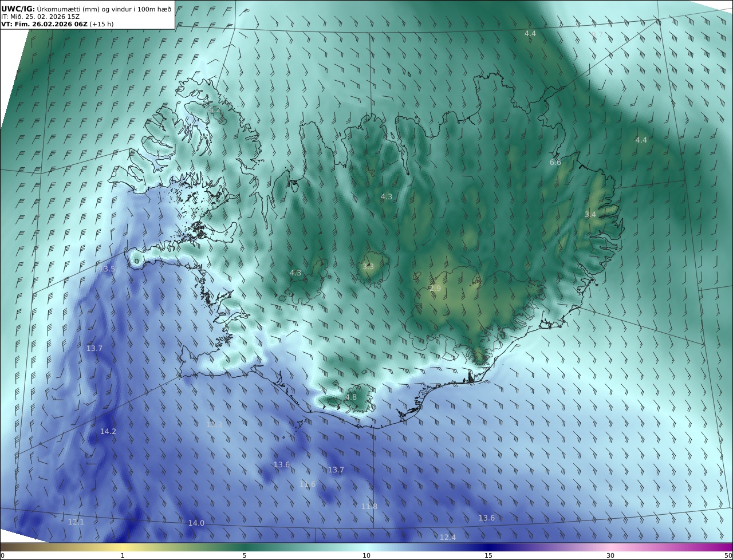This screenshot has height=560, width=733.
Task: Click the colorbar tick label 5
Action: click(x=245, y=555)
